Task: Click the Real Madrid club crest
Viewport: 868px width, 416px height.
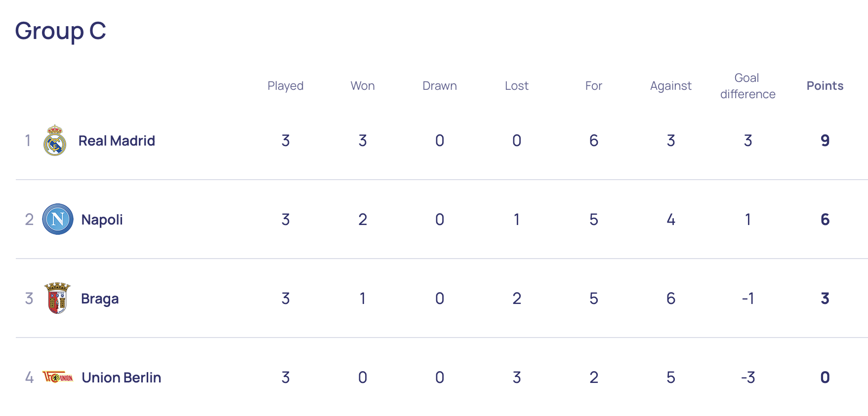Action: tap(55, 141)
